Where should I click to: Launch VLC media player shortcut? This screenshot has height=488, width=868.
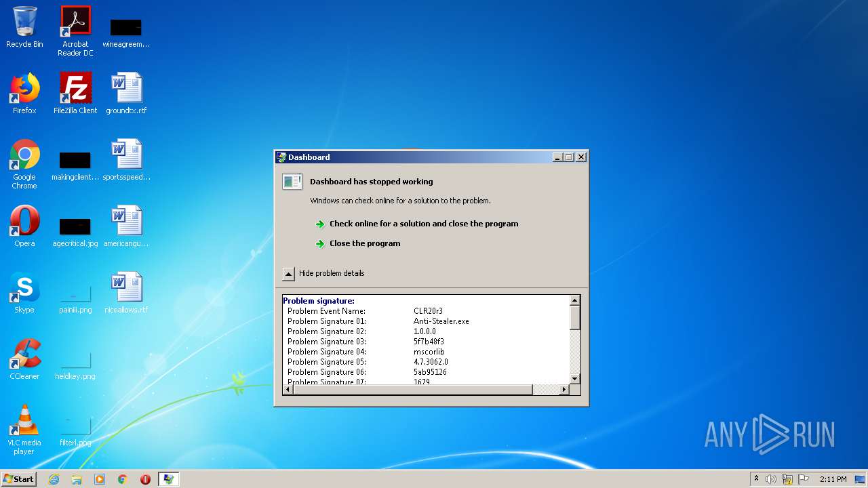24,430
